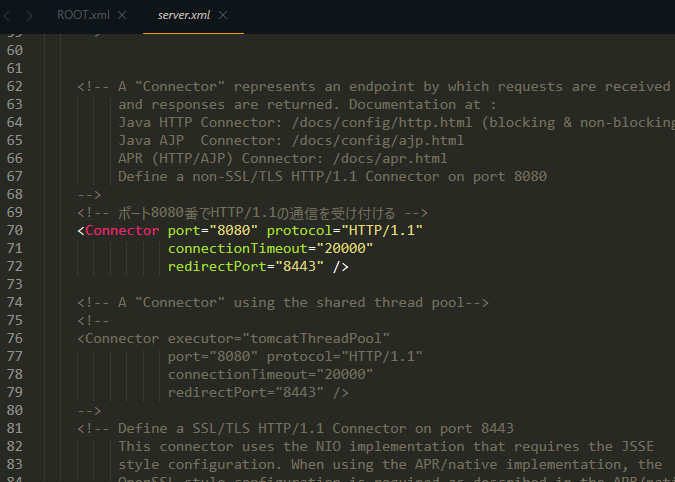Click line number 75 in the gutter
This screenshot has height=482, width=675.
point(15,320)
